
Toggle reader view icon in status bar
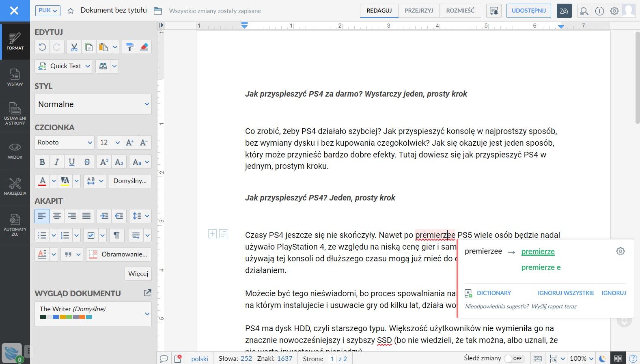618,359
